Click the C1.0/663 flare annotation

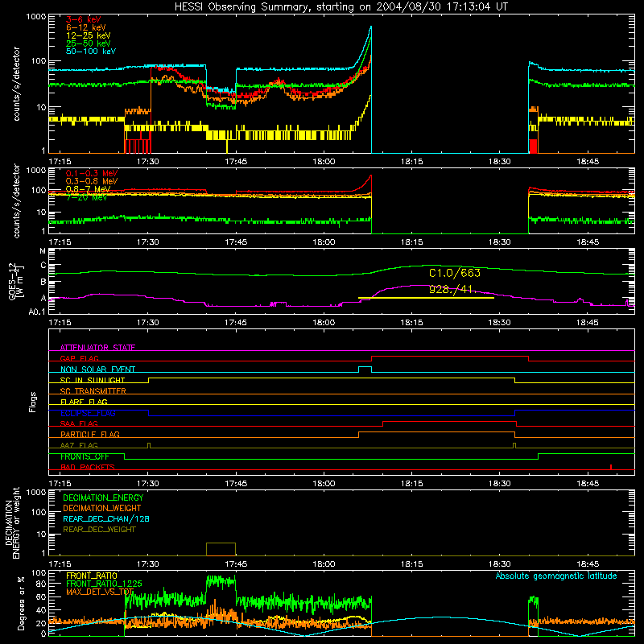click(x=455, y=273)
